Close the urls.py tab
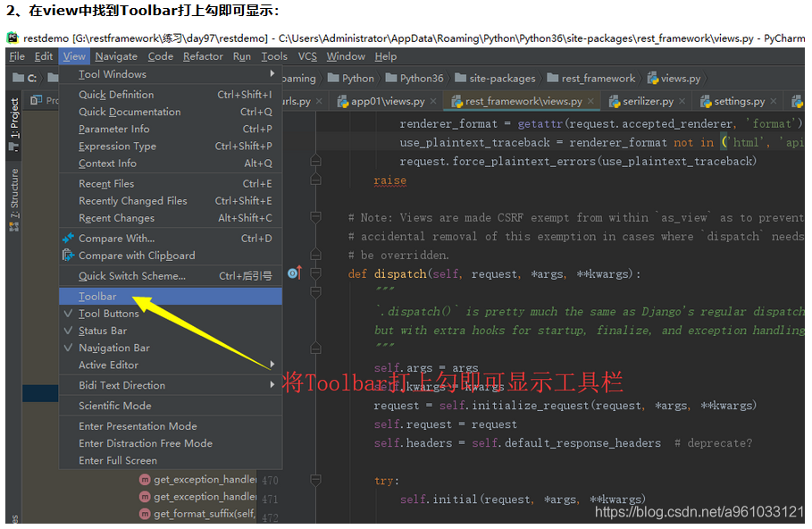The height and width of the screenshot is (529, 812). [x=319, y=102]
